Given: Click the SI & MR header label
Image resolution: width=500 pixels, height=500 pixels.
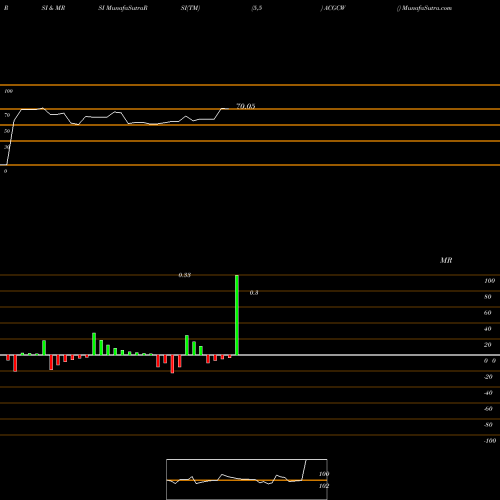Looking at the screenshot, I should click(53, 8).
